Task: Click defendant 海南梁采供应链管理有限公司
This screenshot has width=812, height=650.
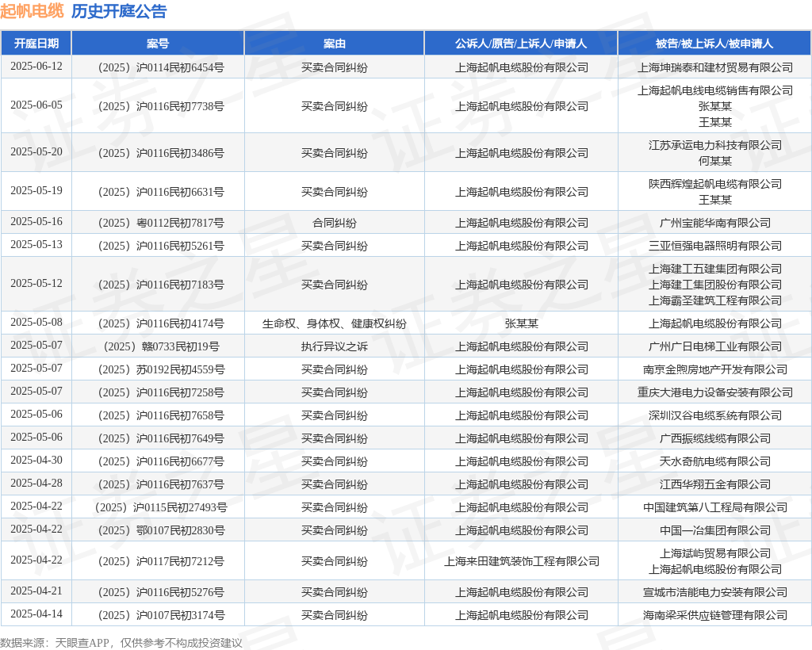Action: pyautogui.click(x=715, y=615)
